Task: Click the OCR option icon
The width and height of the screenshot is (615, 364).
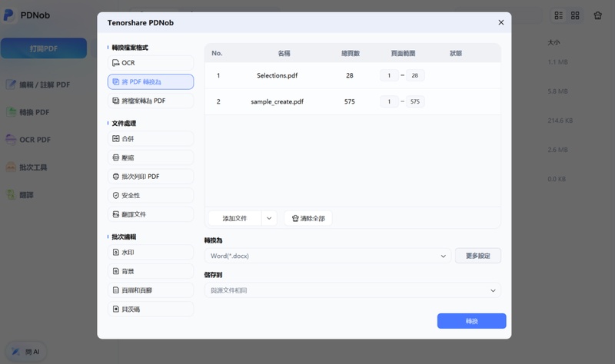Action: [116, 63]
